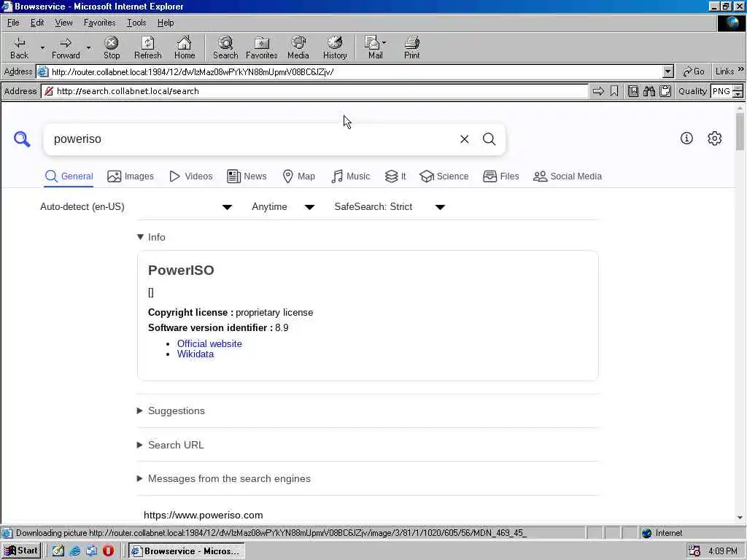Click the Browservice clipboard icon

[665, 91]
